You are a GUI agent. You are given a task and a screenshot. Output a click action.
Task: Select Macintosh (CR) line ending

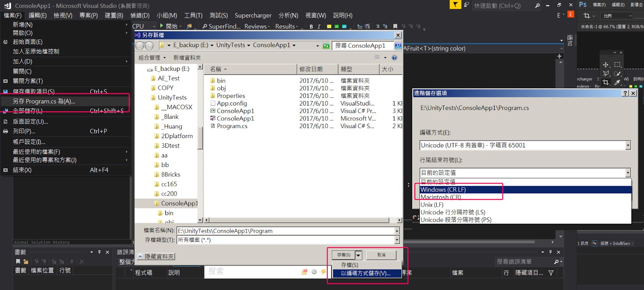(525, 197)
